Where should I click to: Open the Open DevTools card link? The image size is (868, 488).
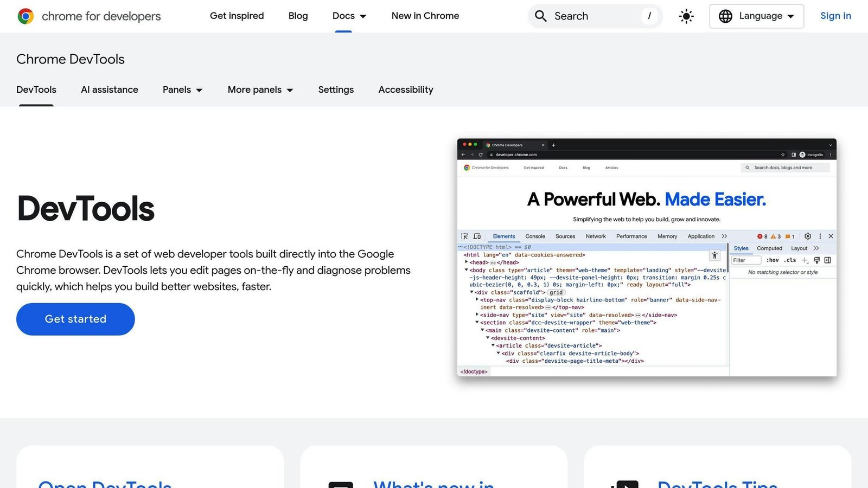pos(105,484)
